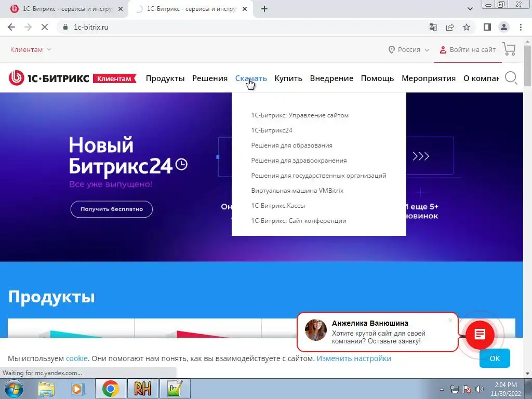This screenshot has width=532, height=399.
Task: Open the Продукты menu
Action: point(165,78)
